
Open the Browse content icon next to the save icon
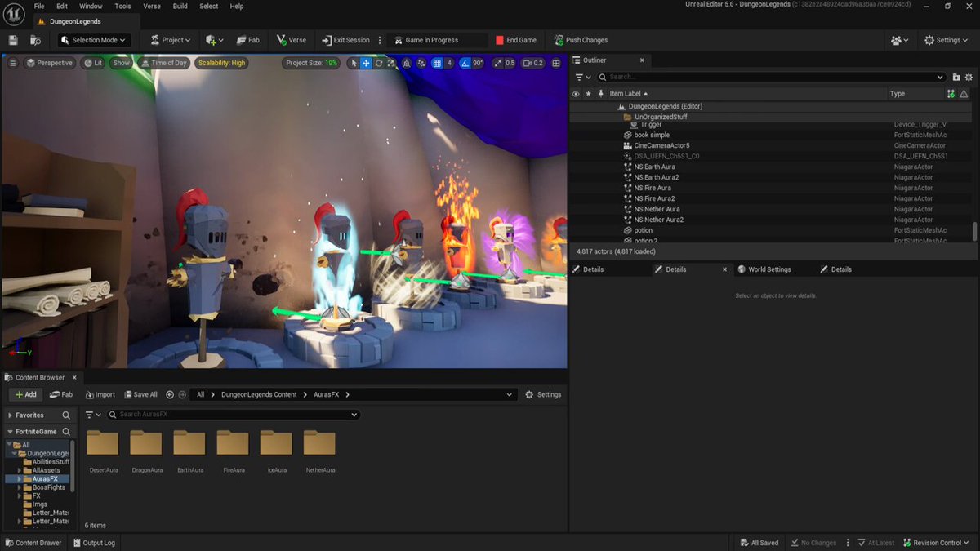pos(36,40)
